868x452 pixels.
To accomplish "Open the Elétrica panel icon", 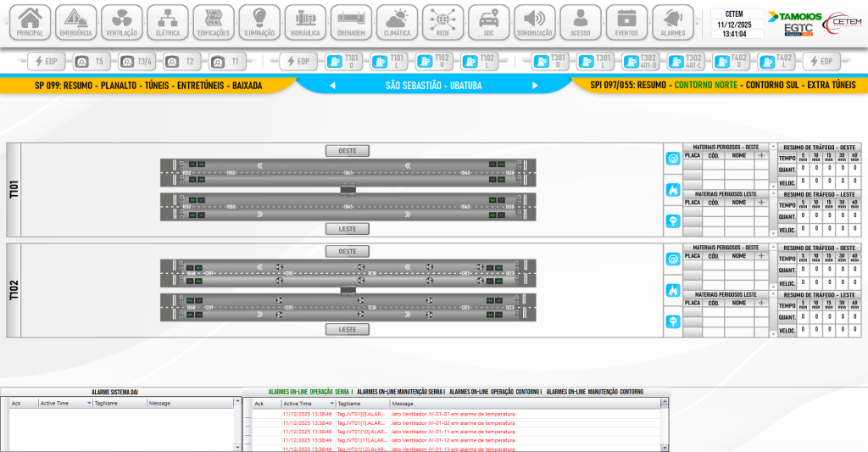I will (167, 21).
